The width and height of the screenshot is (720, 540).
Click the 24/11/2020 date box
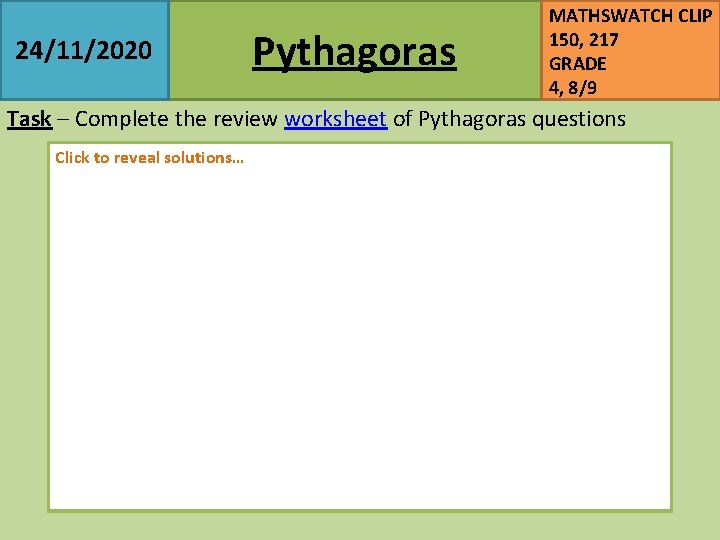pos(84,50)
